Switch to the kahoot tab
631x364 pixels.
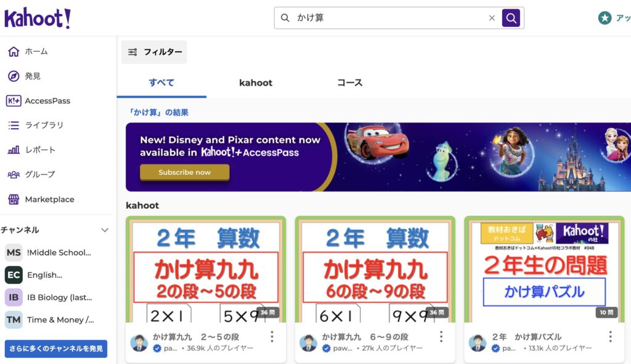(x=256, y=83)
